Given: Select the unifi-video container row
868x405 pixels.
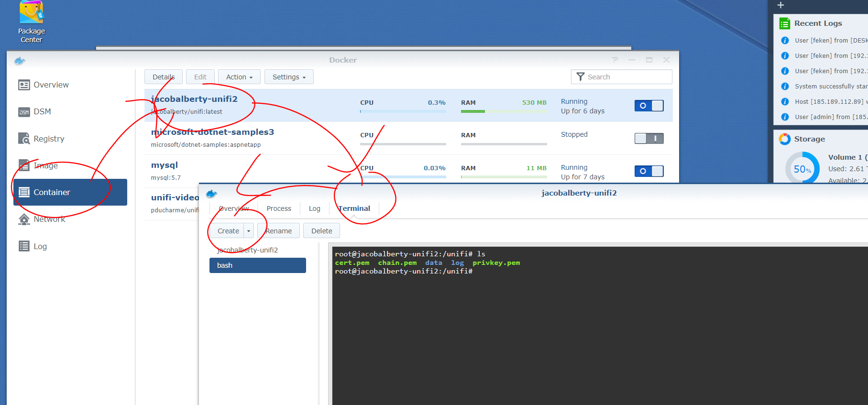Looking at the screenshot, I should [x=172, y=204].
